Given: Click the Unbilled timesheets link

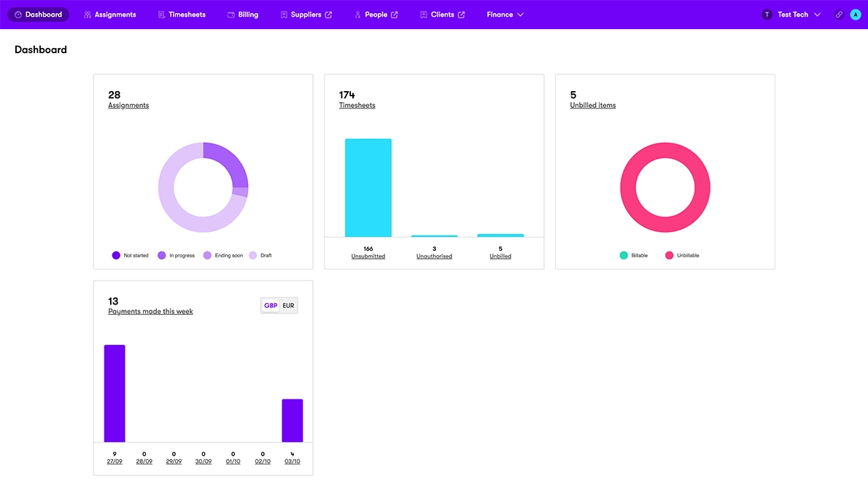Looking at the screenshot, I should click(x=500, y=257).
